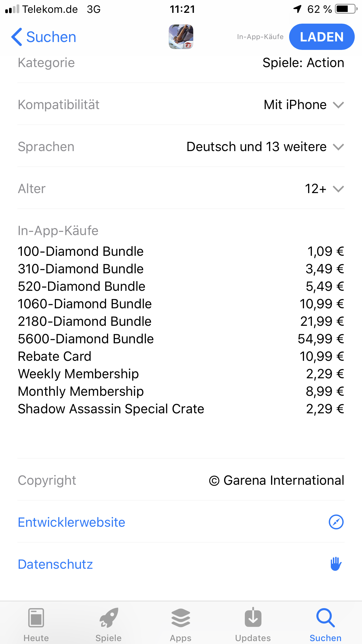362x644 pixels.
Task: Switch to the Apps tab
Action: (x=181, y=618)
